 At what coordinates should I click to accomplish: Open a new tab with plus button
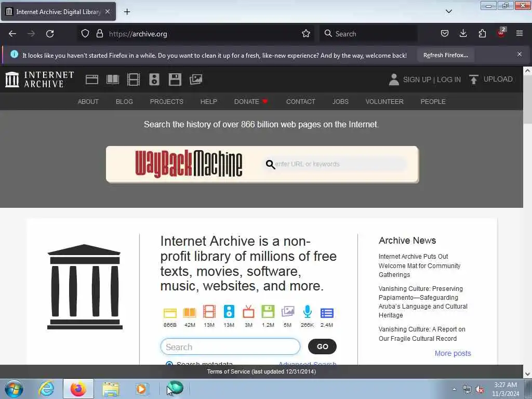pyautogui.click(x=127, y=11)
